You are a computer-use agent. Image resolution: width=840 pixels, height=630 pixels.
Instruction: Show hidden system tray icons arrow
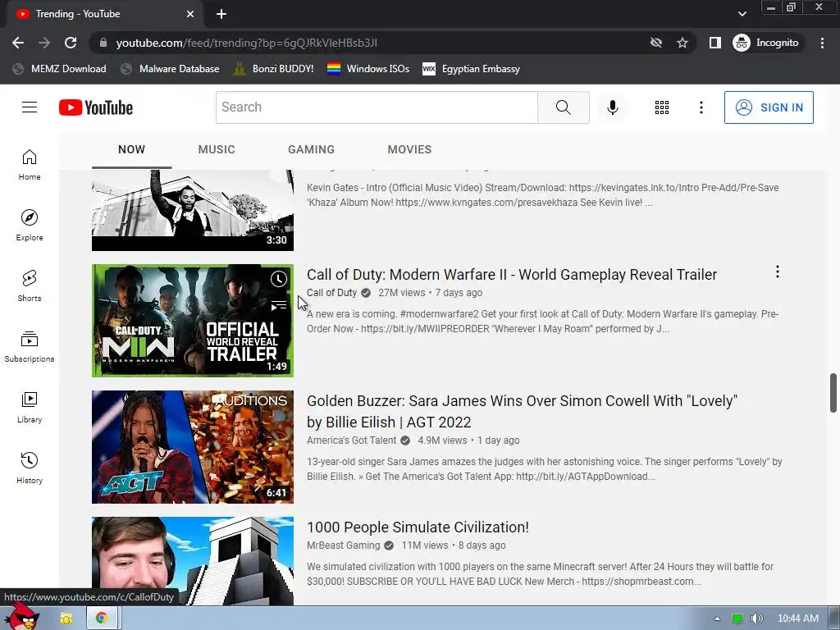click(717, 619)
